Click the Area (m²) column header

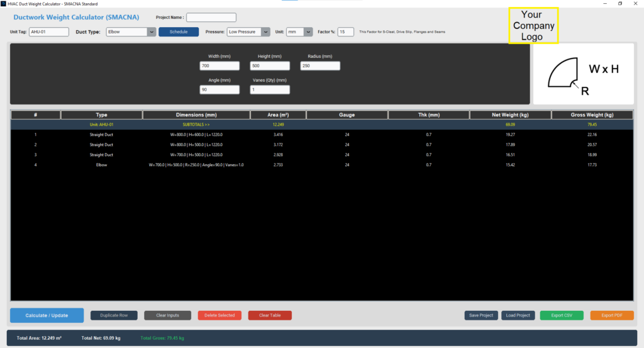(278, 115)
